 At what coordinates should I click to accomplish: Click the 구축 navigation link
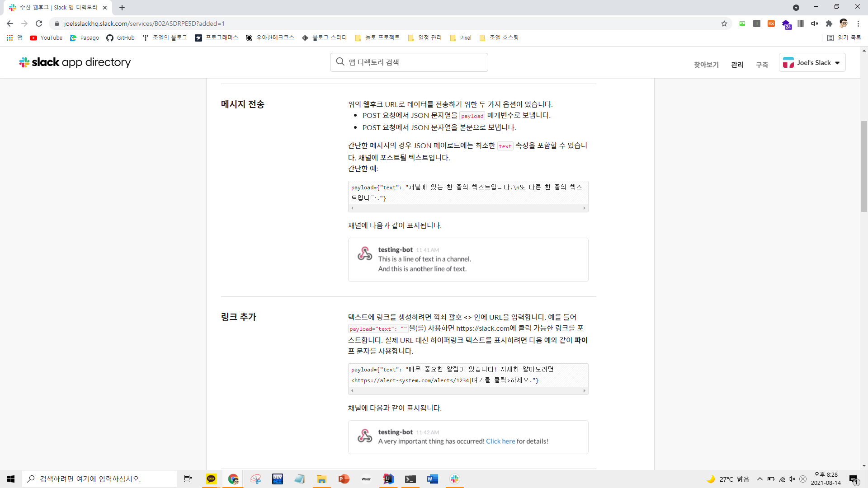coord(762,65)
